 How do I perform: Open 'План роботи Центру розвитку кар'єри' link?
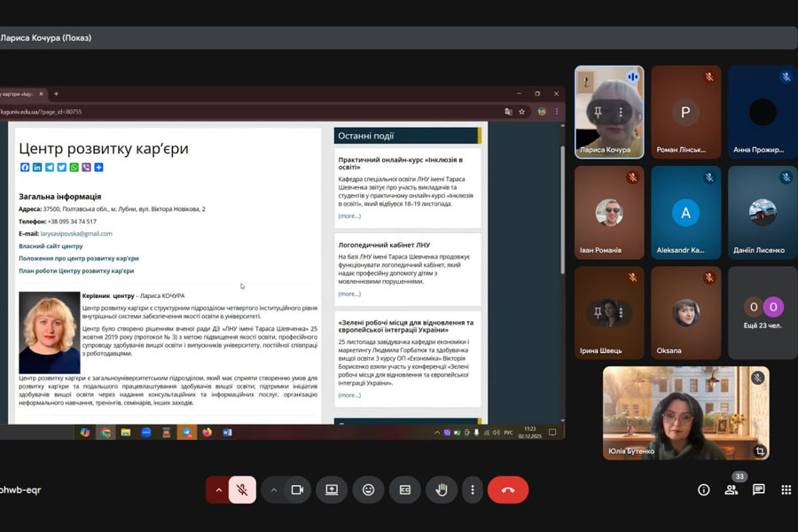point(76,270)
